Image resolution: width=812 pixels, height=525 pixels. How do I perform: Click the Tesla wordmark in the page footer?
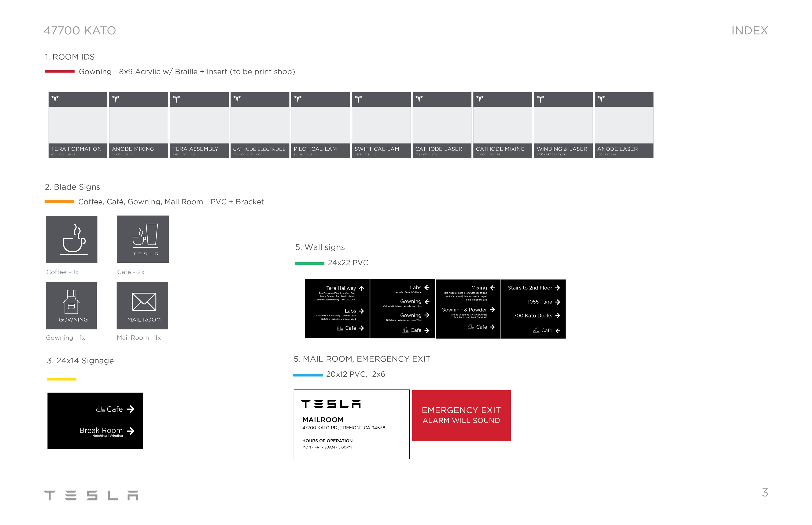pos(91,495)
